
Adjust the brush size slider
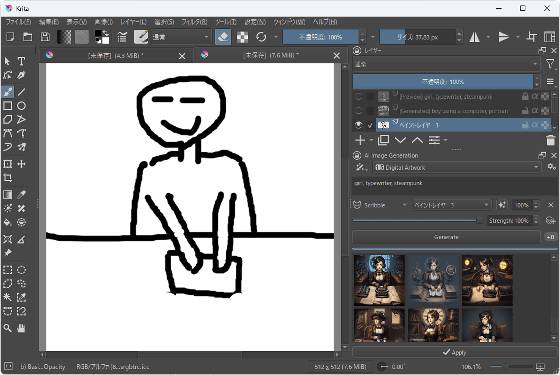point(418,37)
